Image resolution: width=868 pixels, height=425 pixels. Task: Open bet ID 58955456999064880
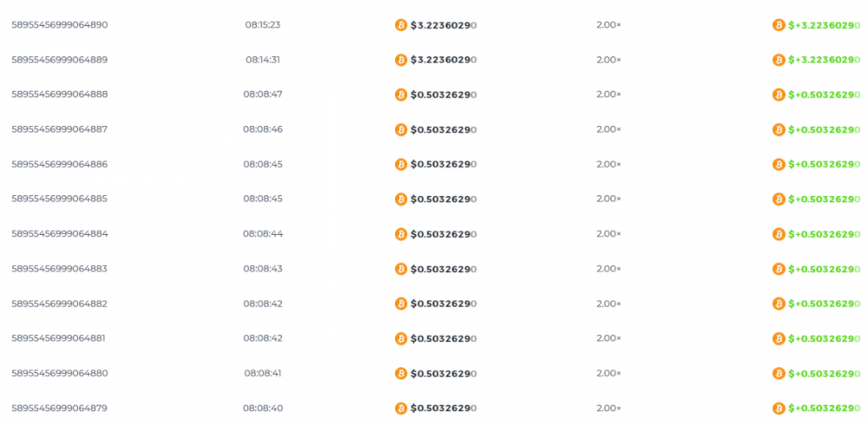coord(60,373)
